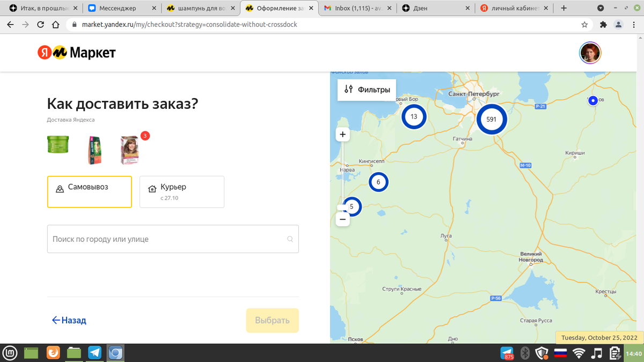Click the address bar URL
Viewport: 644px width, 362px height.
point(189,25)
